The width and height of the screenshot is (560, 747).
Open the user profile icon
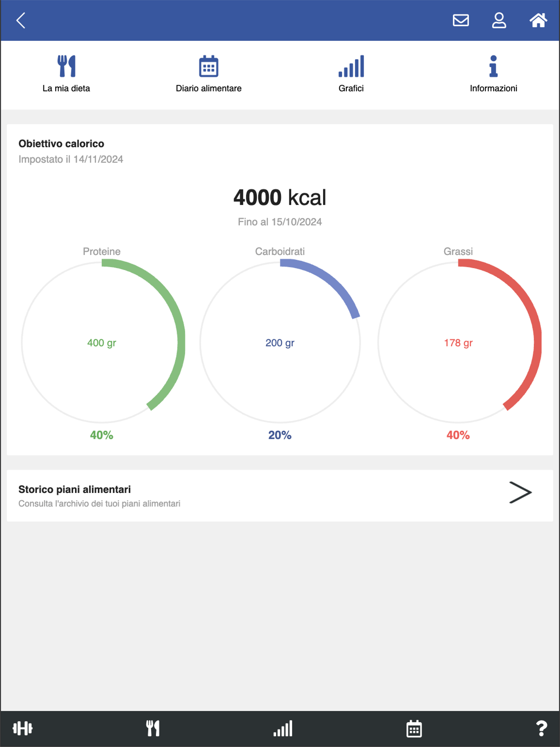pyautogui.click(x=499, y=20)
